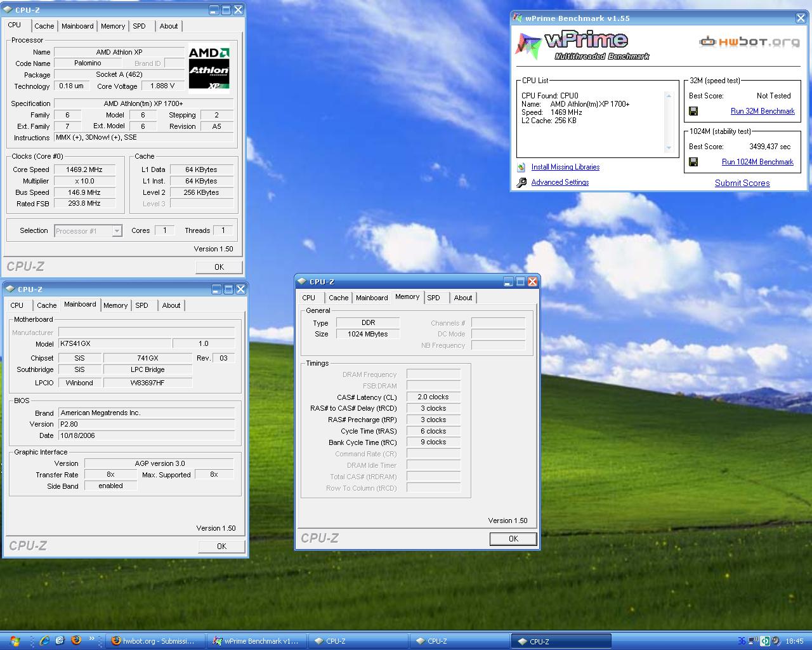Switch to wPrime Benchmark taskbar button

[258, 641]
